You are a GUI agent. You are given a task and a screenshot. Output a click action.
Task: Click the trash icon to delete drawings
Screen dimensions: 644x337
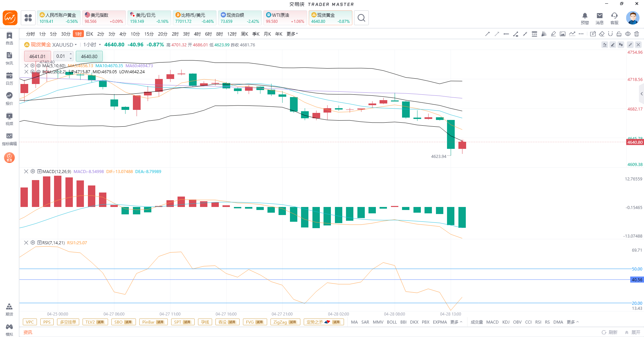637,34
